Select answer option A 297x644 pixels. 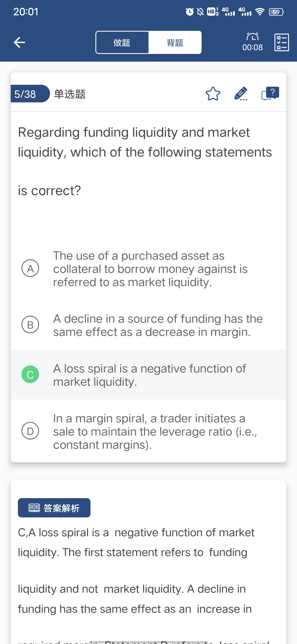click(x=30, y=268)
